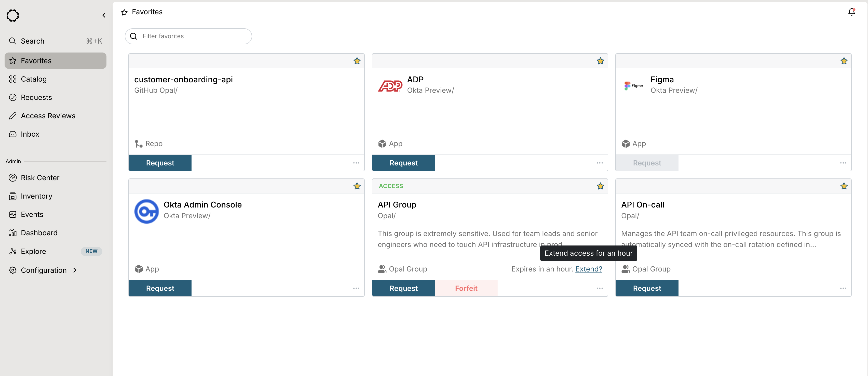The width and height of the screenshot is (868, 376).
Task: Unfavorite customer-onboarding-api with its star
Action: [357, 61]
